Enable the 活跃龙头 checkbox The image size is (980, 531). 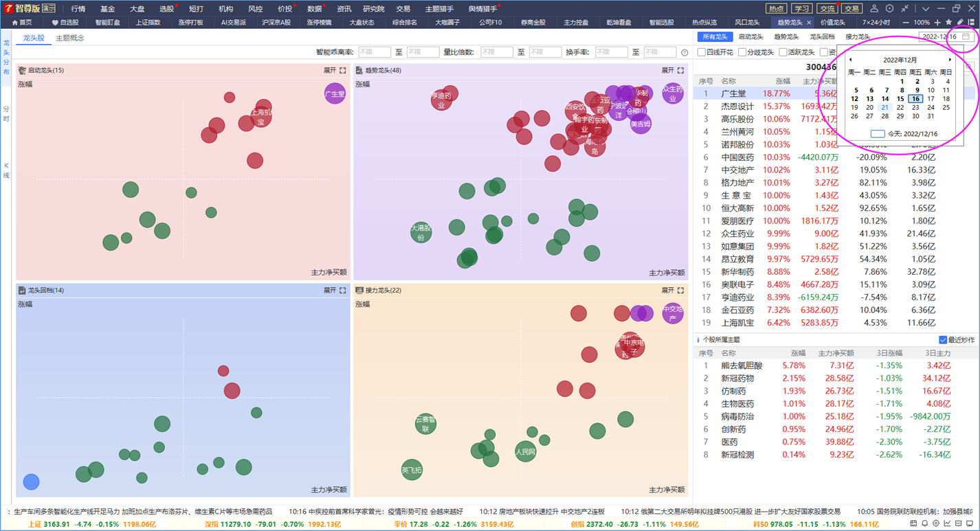[x=783, y=52]
